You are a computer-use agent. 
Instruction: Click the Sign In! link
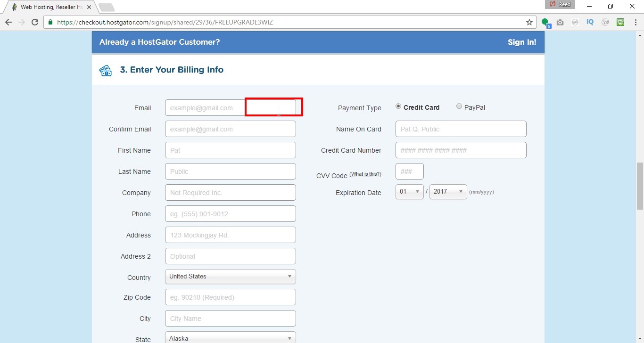[522, 42]
